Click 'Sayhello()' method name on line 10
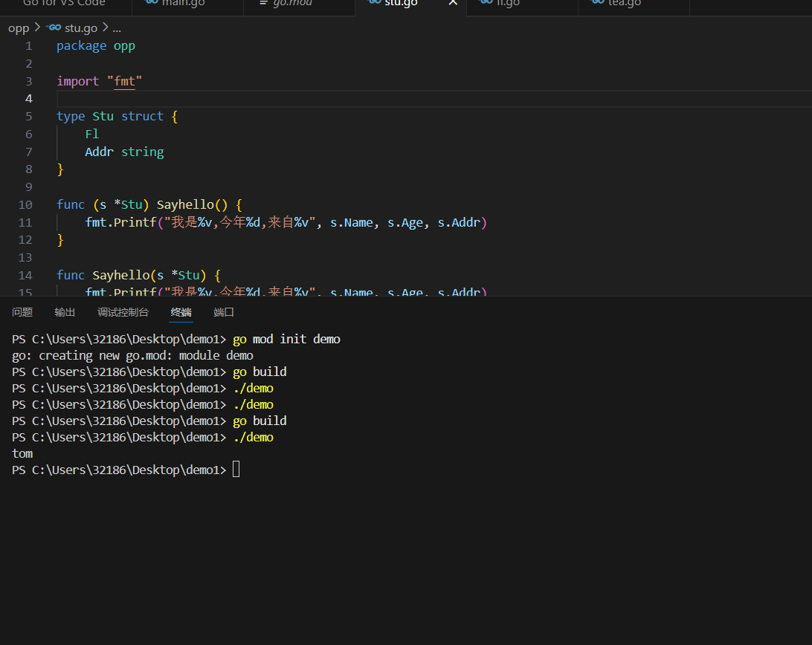 pyautogui.click(x=192, y=205)
